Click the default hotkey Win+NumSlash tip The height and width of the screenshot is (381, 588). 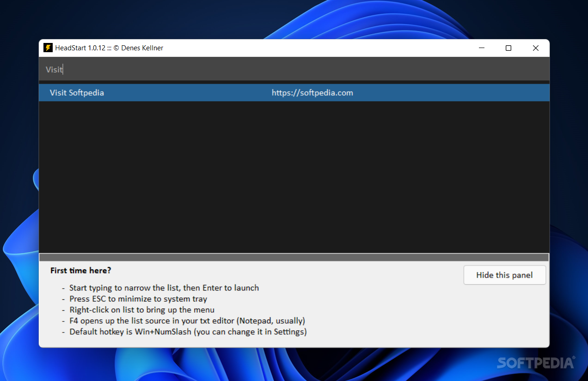(x=188, y=332)
